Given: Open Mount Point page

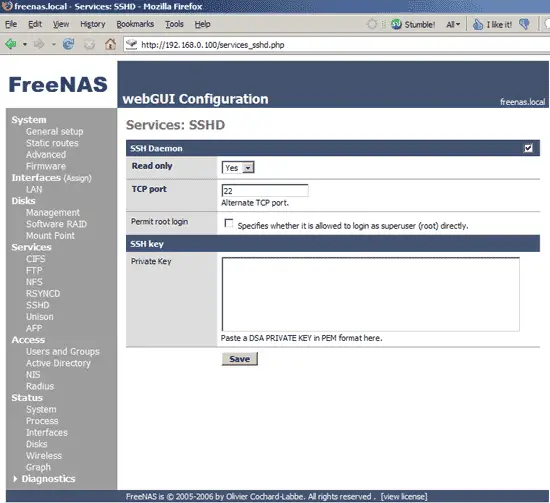Looking at the screenshot, I should click(50, 236).
